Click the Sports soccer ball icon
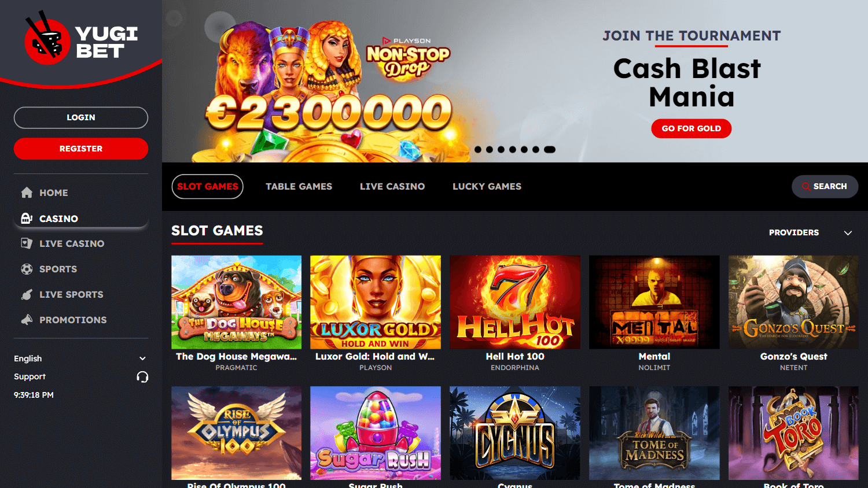The height and width of the screenshot is (488, 868). [27, 269]
